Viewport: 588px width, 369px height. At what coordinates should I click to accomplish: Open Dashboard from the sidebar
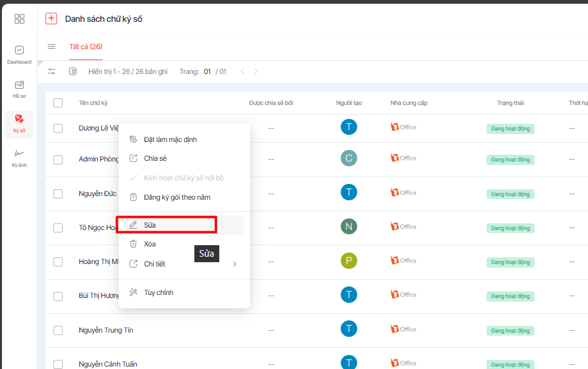[x=19, y=54]
